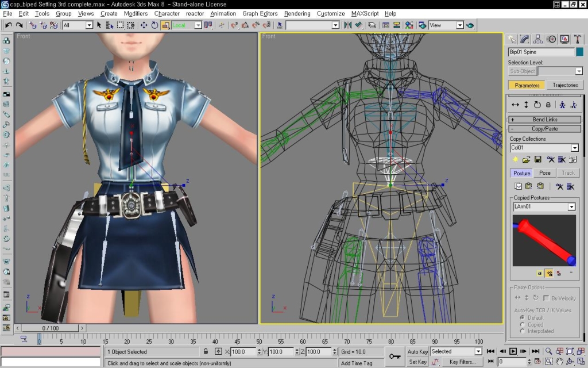This screenshot has height=368, width=588.
Task: Switch to the Modify command panel tab
Action: pyautogui.click(x=525, y=39)
